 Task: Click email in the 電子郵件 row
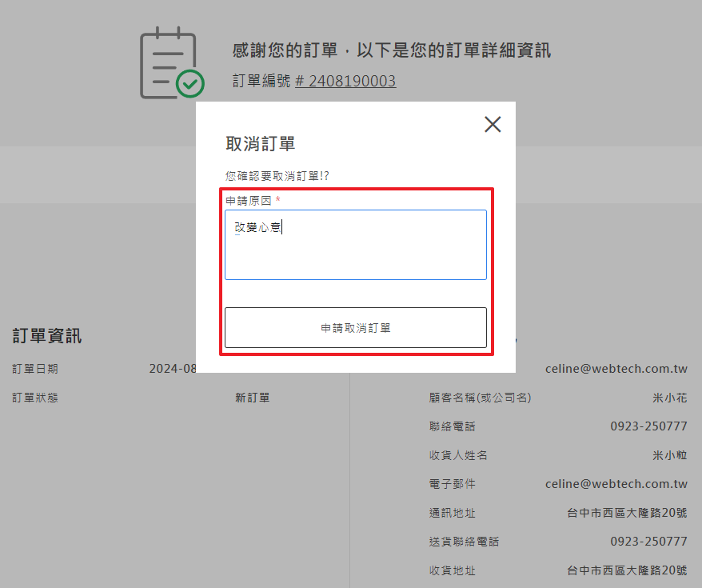(x=616, y=484)
